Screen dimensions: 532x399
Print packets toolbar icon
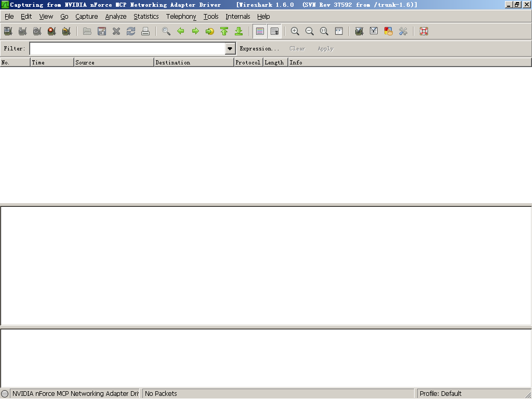(145, 31)
